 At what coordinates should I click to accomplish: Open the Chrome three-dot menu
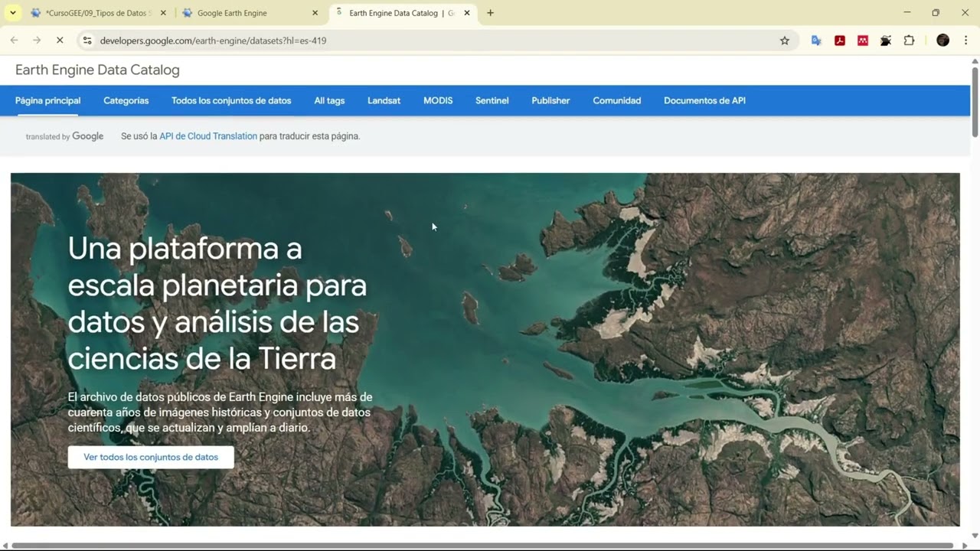966,41
